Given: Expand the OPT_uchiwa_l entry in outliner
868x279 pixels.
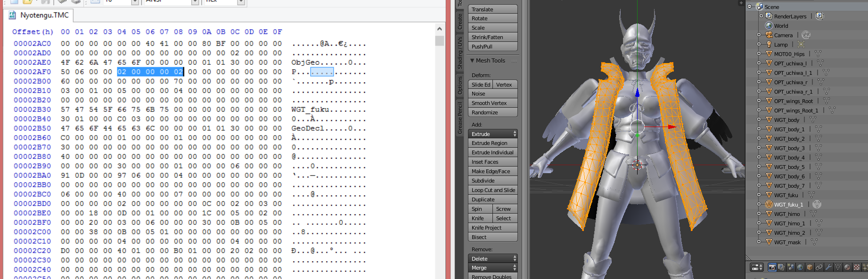Looking at the screenshot, I should coord(759,63).
